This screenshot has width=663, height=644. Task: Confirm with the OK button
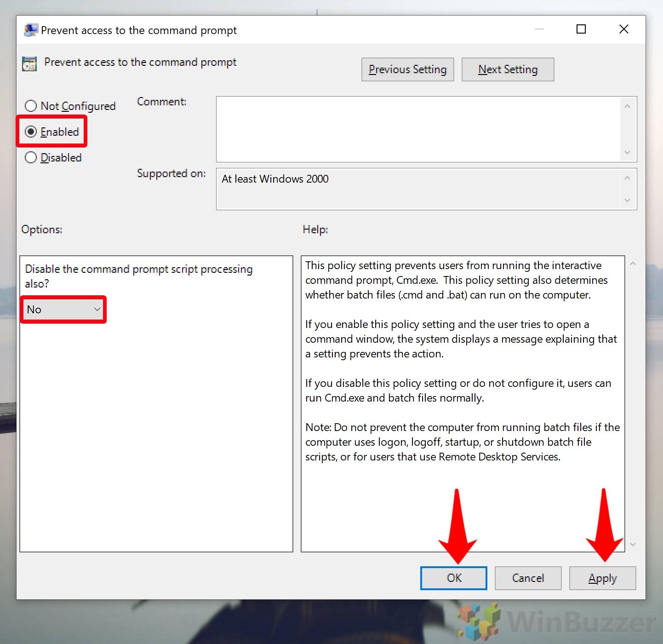coord(454,578)
